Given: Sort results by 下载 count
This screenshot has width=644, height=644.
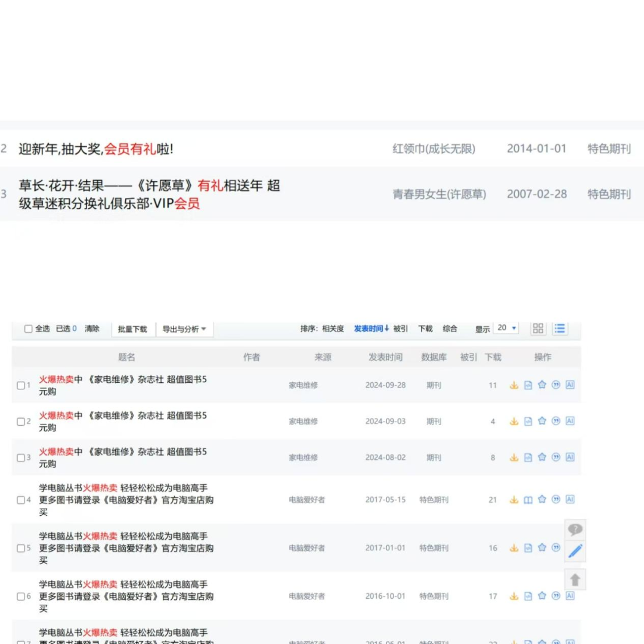Looking at the screenshot, I should 426,329.
